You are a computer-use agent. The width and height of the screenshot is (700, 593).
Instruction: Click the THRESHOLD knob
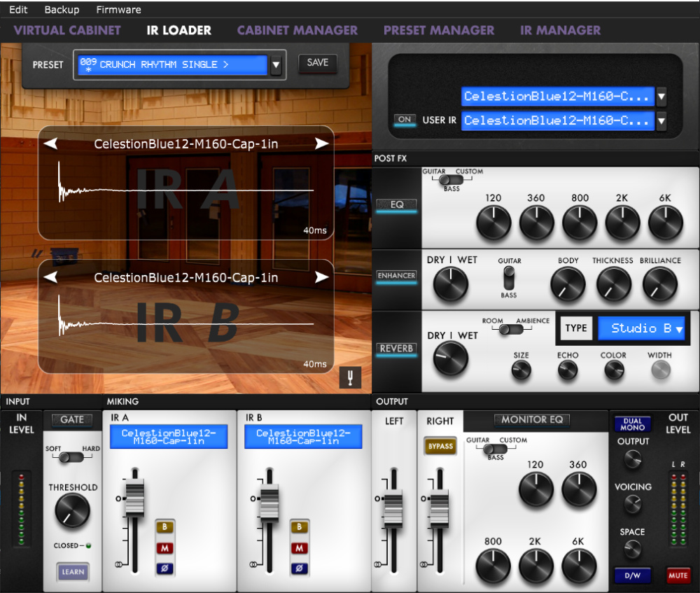click(x=72, y=510)
